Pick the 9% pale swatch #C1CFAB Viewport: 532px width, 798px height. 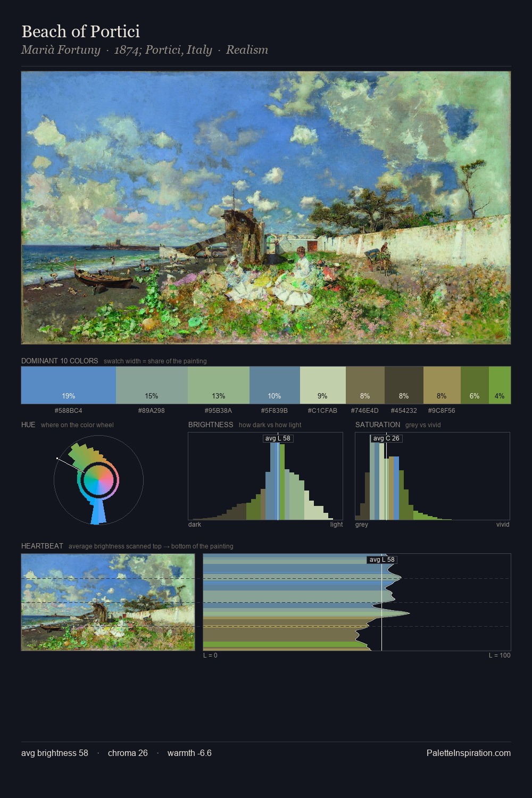323,385
